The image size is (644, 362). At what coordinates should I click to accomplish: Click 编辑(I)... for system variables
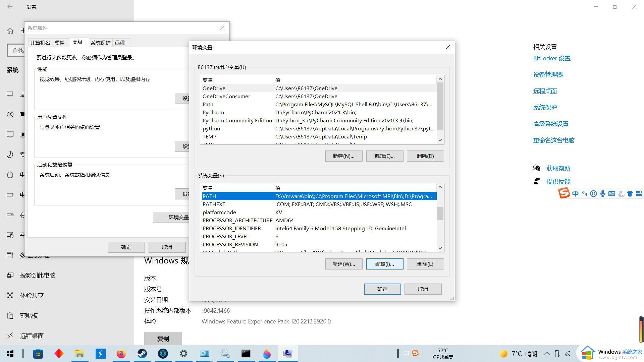point(385,264)
